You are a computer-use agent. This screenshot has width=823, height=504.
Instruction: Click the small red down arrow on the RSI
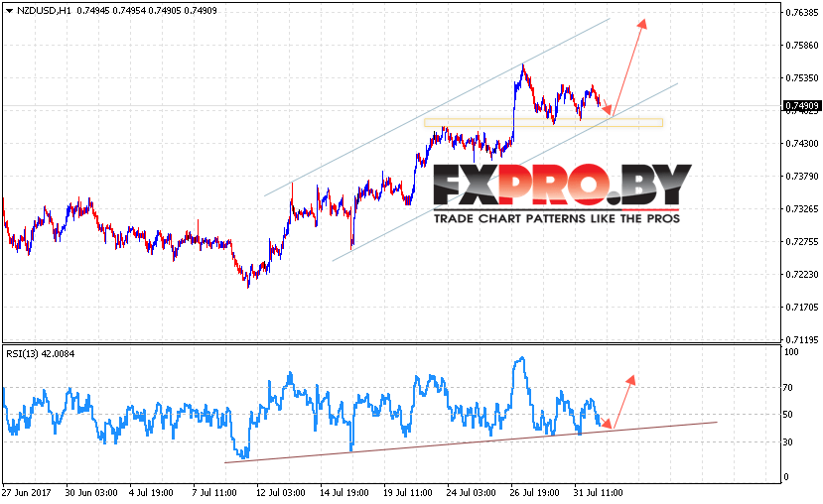606,423
